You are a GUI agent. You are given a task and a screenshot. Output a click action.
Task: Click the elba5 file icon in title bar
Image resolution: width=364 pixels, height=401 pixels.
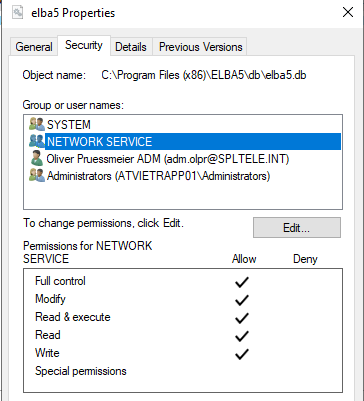17,12
